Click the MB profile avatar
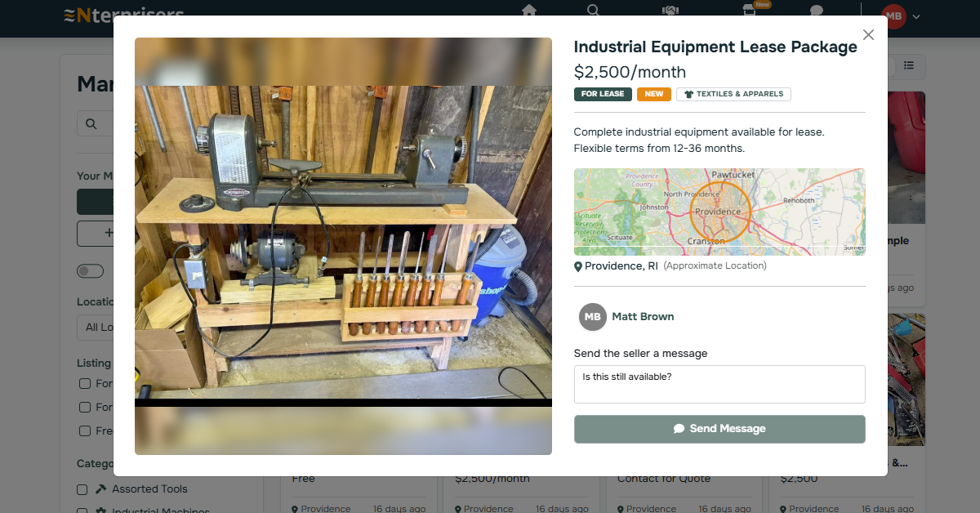This screenshot has height=513, width=980. pyautogui.click(x=894, y=16)
